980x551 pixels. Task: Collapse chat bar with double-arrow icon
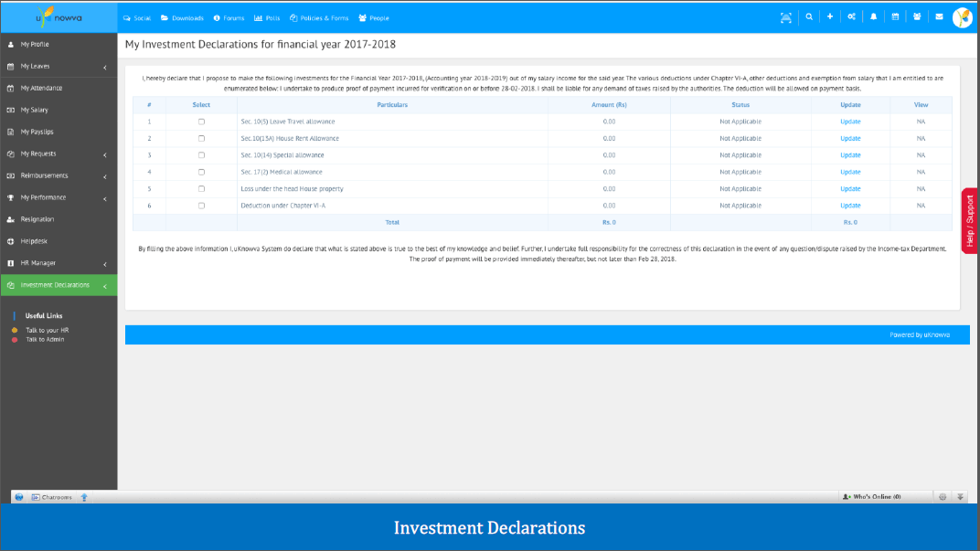(x=961, y=497)
